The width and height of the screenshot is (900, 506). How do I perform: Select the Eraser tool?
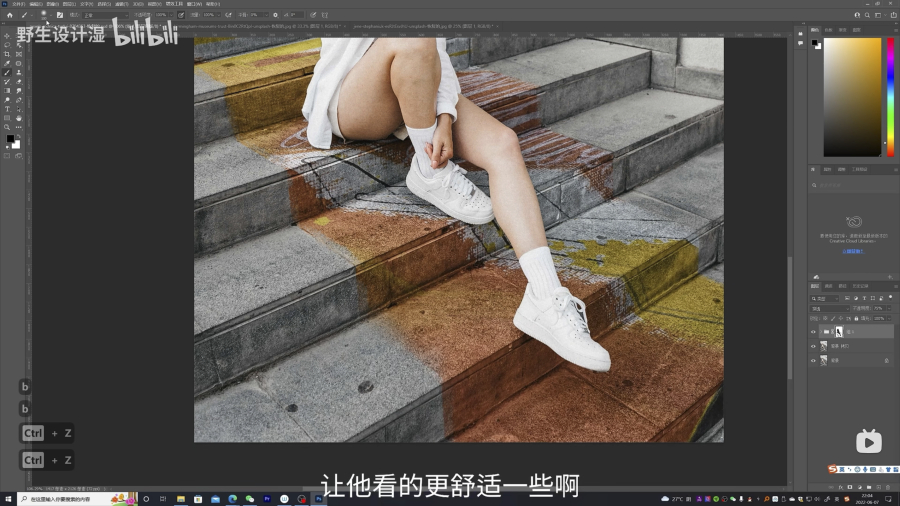pyautogui.click(x=19, y=81)
